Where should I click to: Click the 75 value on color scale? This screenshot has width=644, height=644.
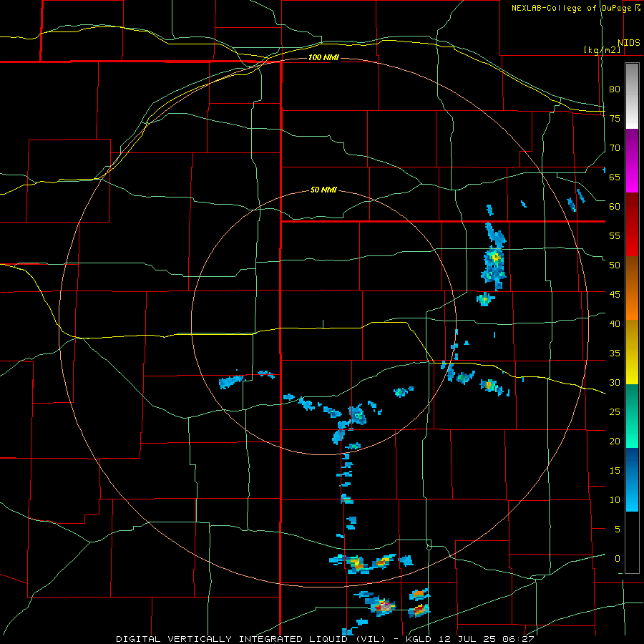click(615, 118)
